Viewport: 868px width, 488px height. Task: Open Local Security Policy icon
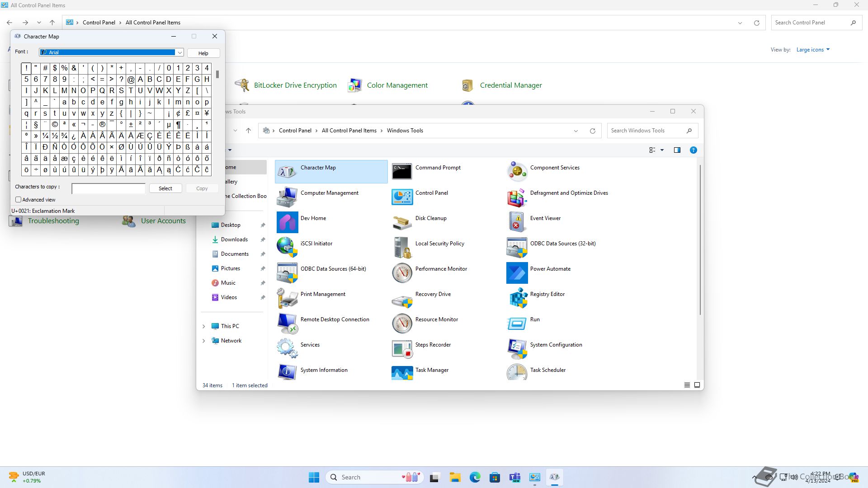click(x=401, y=248)
